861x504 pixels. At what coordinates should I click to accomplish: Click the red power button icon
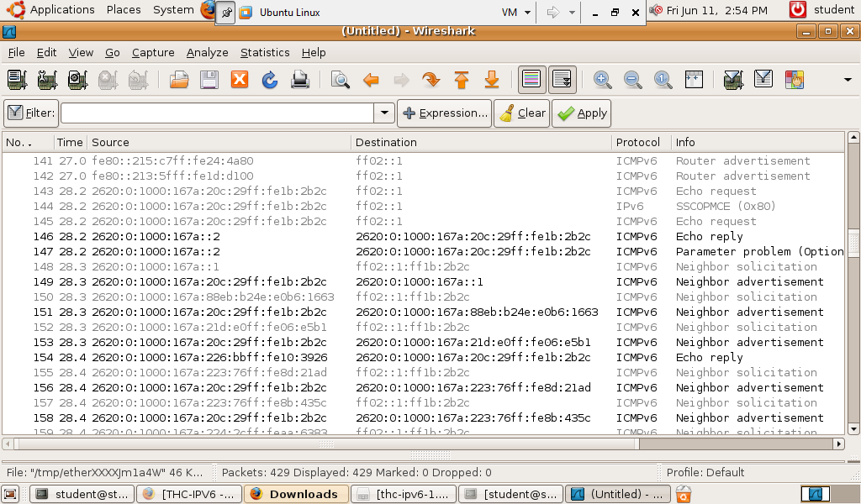pyautogui.click(x=797, y=10)
